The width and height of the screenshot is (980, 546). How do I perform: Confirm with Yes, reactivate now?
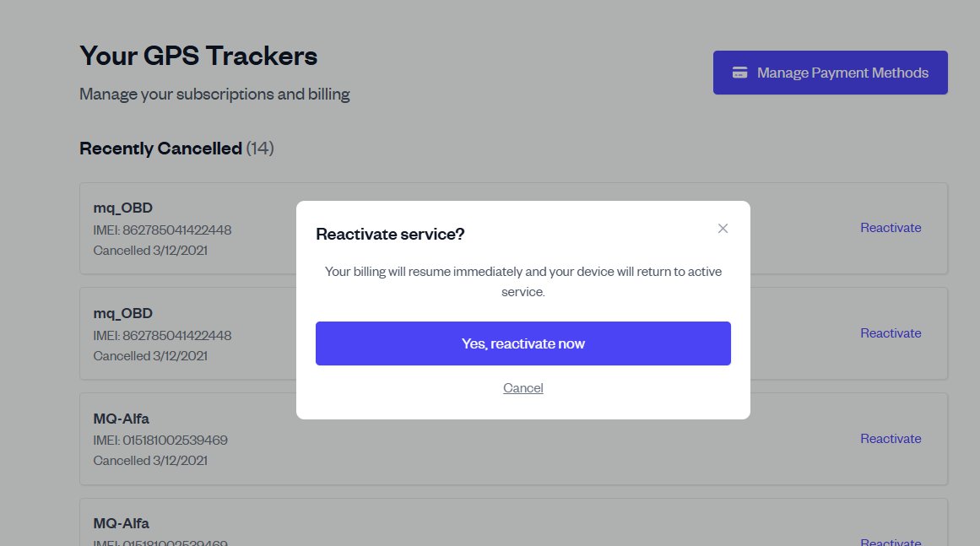[522, 343]
